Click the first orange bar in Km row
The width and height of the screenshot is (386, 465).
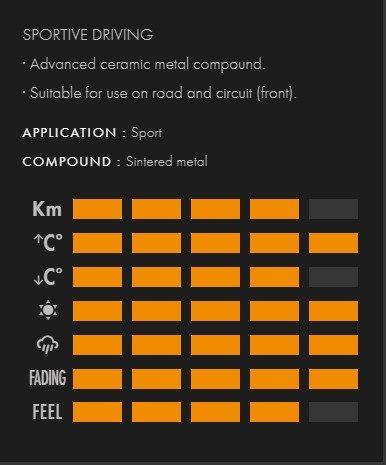click(x=97, y=209)
